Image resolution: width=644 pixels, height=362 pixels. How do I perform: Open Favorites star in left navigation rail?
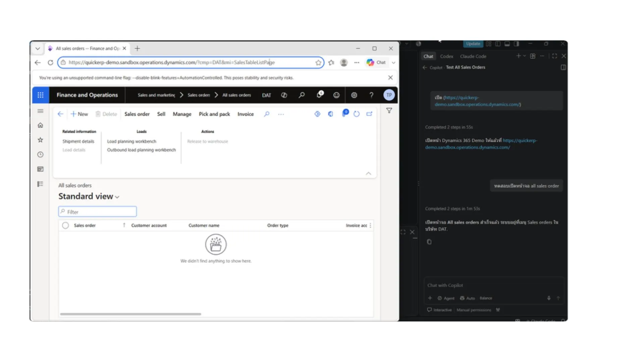coord(40,140)
